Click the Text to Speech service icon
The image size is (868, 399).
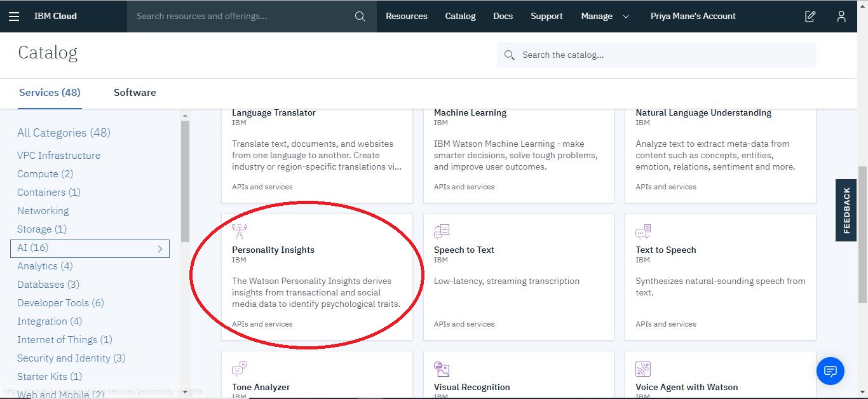point(642,231)
